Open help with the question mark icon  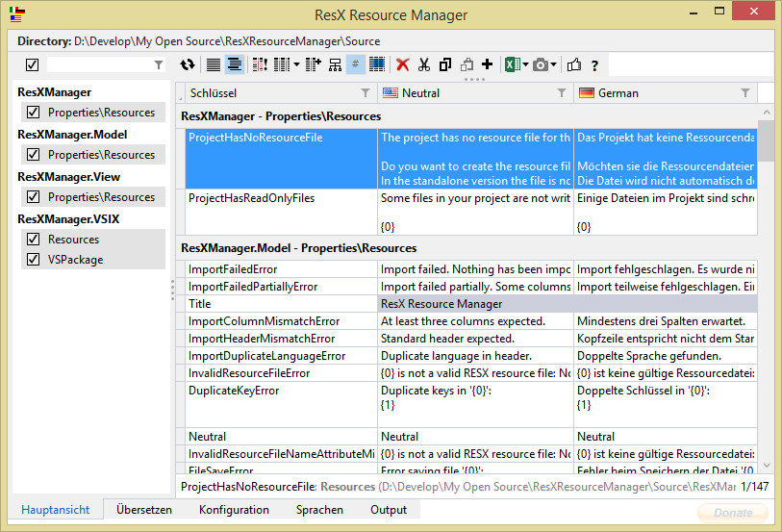[x=594, y=65]
